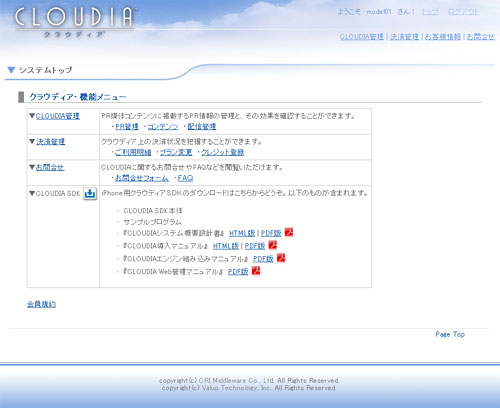Click the ログアウト link
Screen dimensions: 500x408
(x=463, y=12)
